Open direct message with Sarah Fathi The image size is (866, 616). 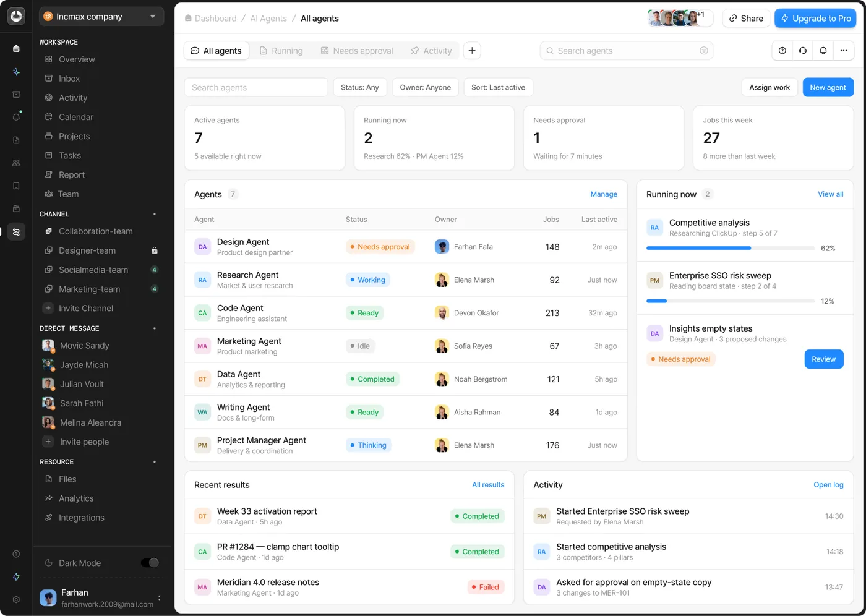pyautogui.click(x=82, y=403)
